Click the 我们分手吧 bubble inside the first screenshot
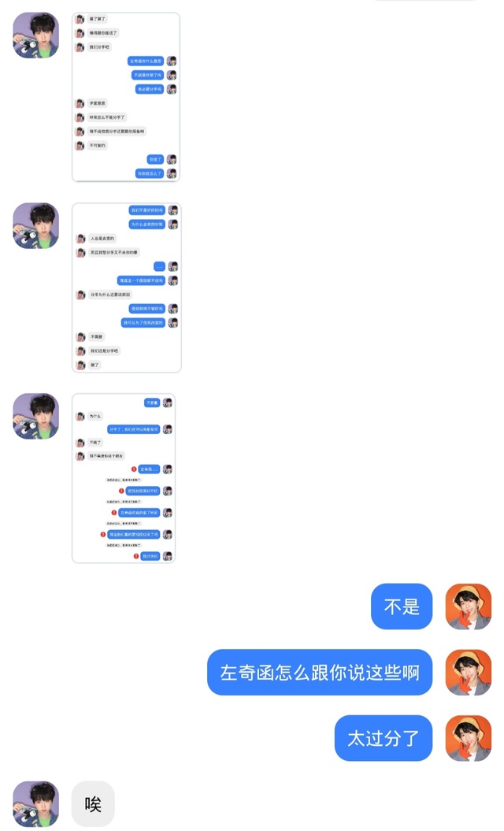Screen dimensions: 504x831 pos(99,47)
